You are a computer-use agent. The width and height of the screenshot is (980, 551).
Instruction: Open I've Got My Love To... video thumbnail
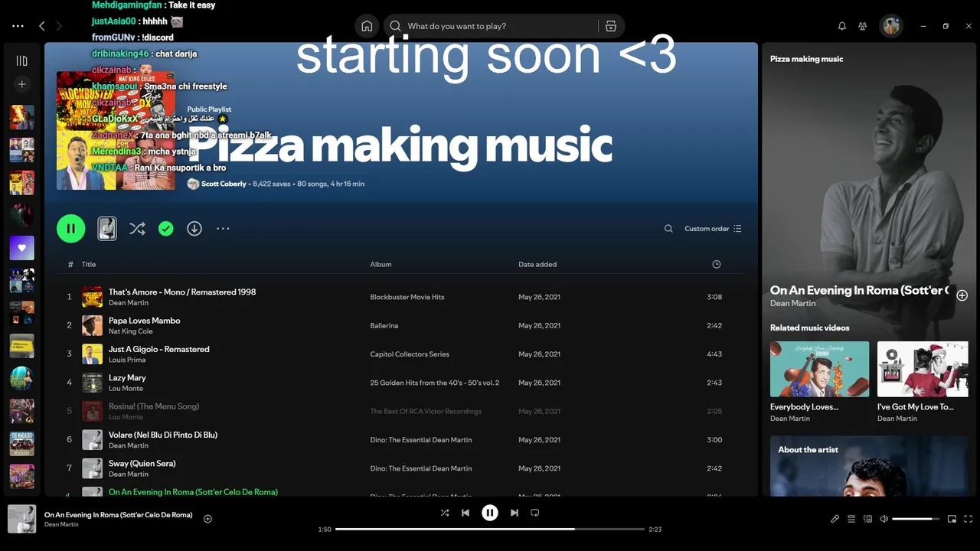tap(923, 369)
